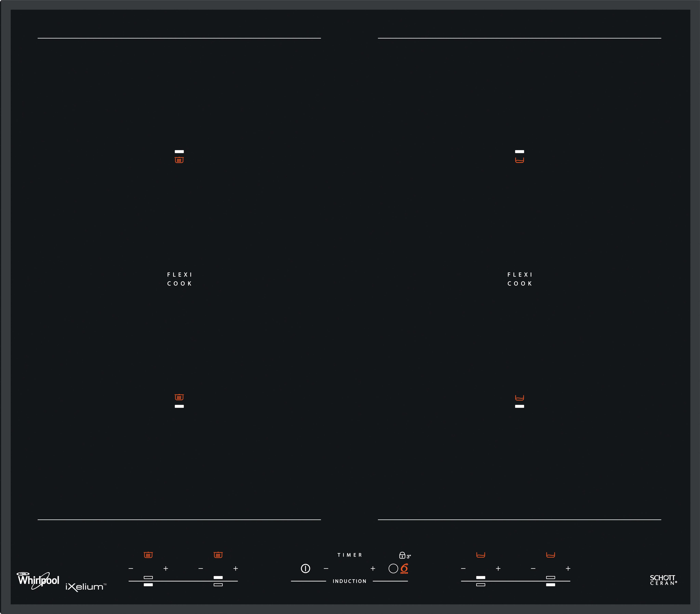
Task: Lower the rear-left zone power with minus
Action: pos(201,568)
